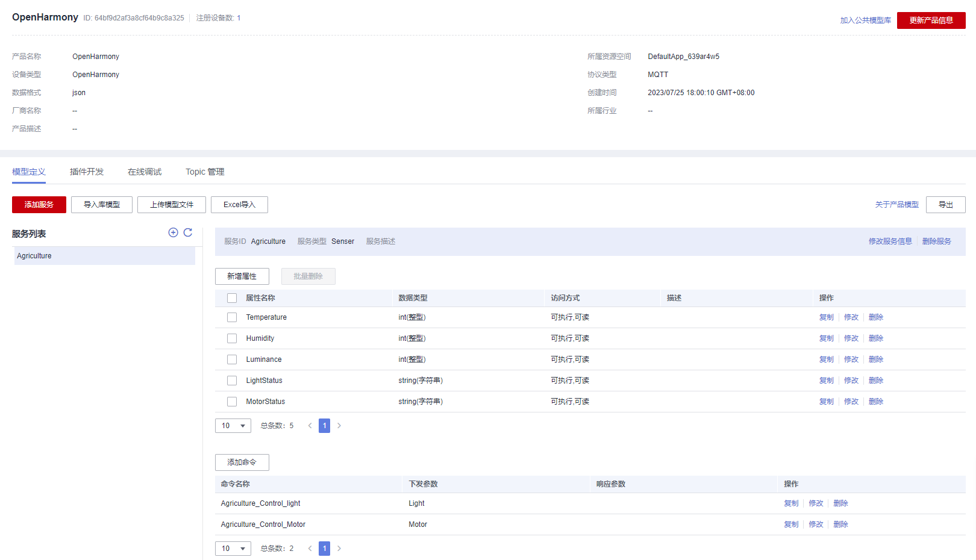976x560 pixels.
Task: Click the add service plus icon
Action: coord(173,232)
